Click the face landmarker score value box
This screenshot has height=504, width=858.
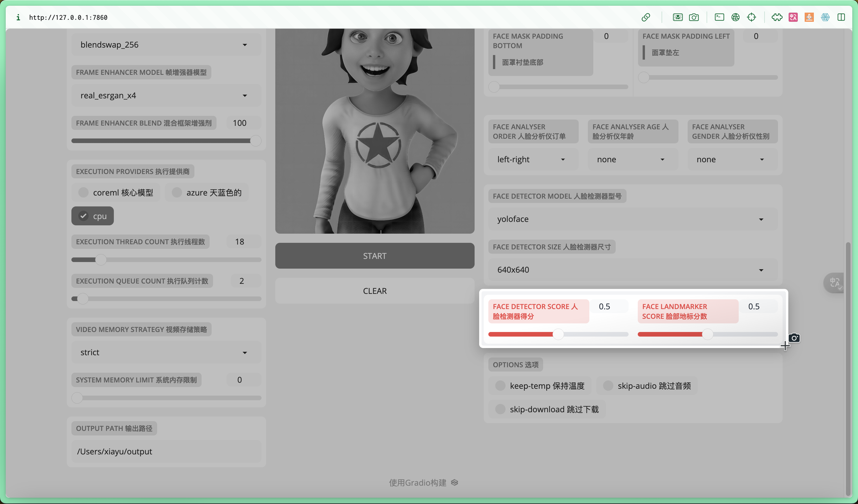point(758,306)
